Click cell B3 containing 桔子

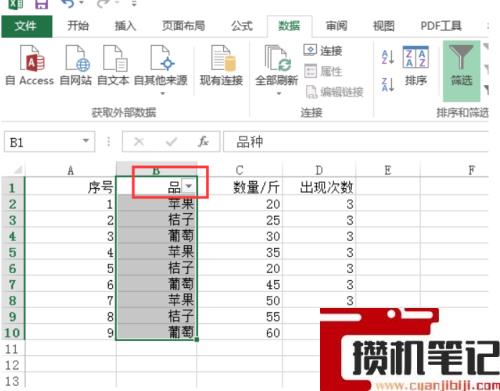click(x=157, y=220)
